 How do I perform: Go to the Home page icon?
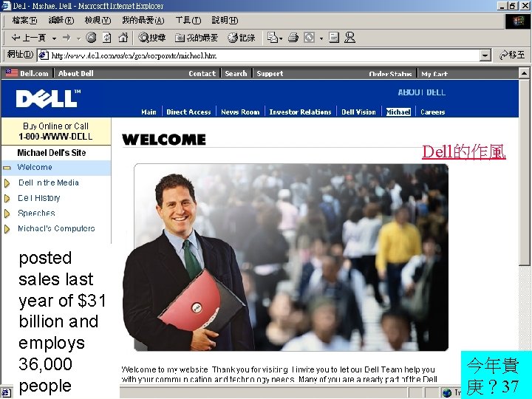point(123,38)
